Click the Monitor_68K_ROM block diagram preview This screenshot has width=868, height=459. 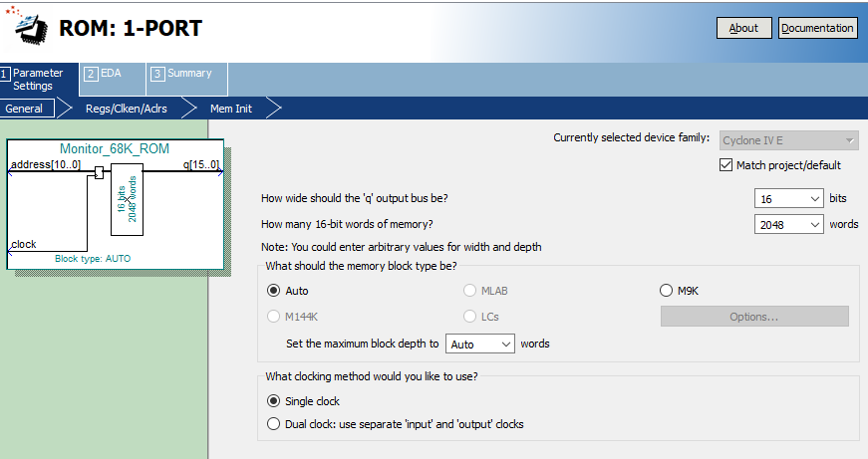115,204
